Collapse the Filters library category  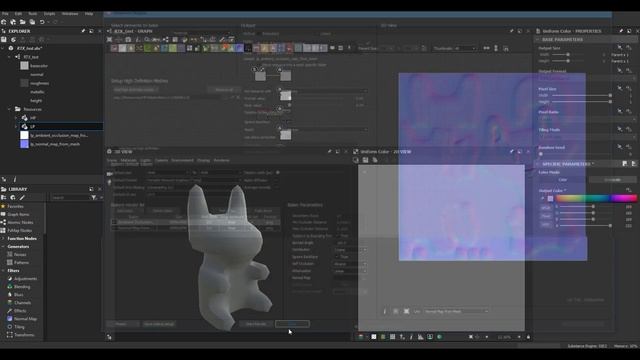(3, 271)
